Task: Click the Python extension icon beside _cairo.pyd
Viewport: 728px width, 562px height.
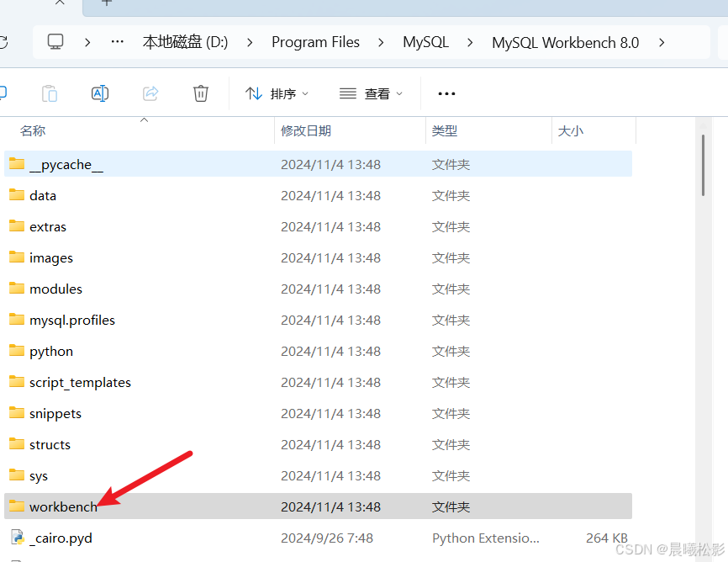Action: [x=17, y=538]
